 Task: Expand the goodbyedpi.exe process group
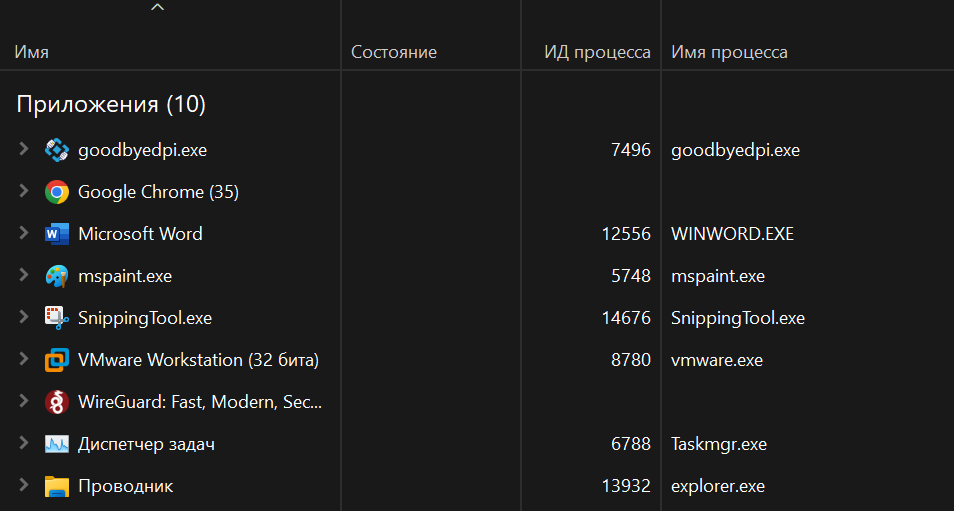(x=24, y=150)
